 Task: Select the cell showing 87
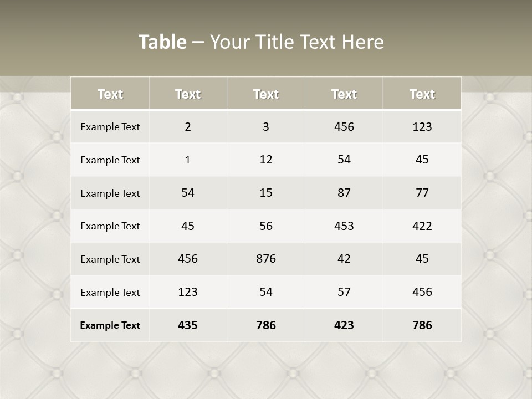point(344,193)
